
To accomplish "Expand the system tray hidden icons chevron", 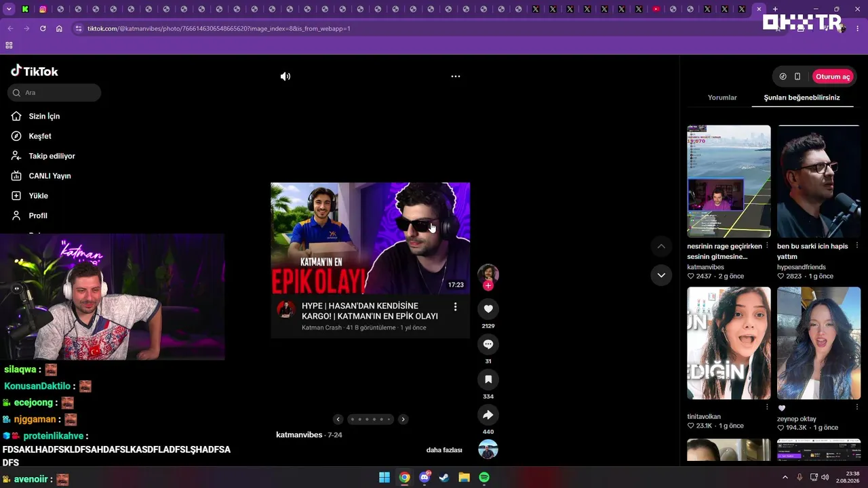I will click(785, 477).
